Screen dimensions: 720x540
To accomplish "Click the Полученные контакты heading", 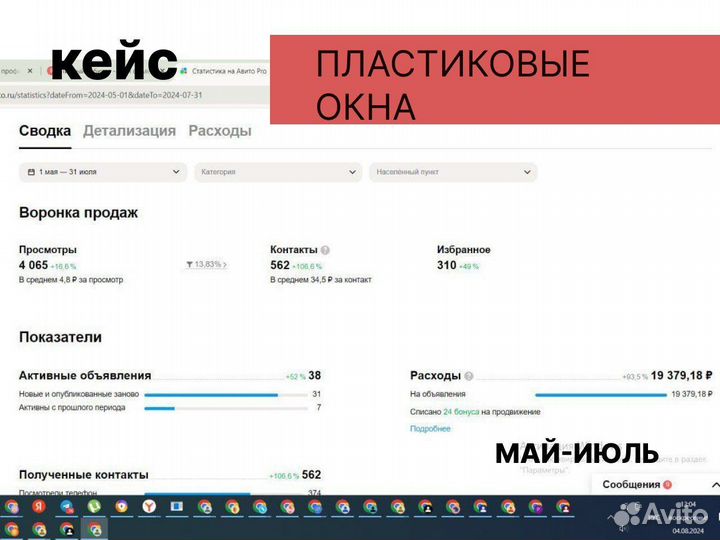I will (x=84, y=475).
